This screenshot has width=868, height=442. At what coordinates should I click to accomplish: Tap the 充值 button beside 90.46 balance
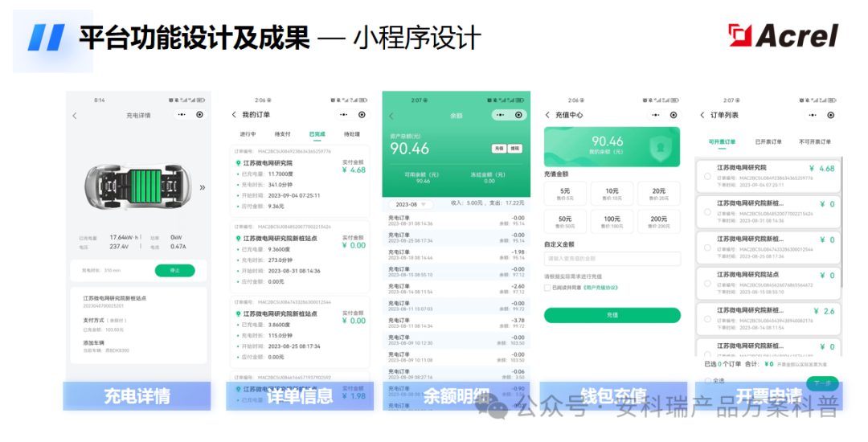(499, 148)
